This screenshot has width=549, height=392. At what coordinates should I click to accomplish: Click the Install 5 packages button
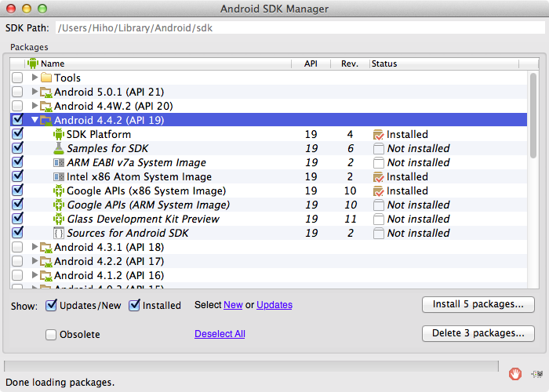[478, 304]
